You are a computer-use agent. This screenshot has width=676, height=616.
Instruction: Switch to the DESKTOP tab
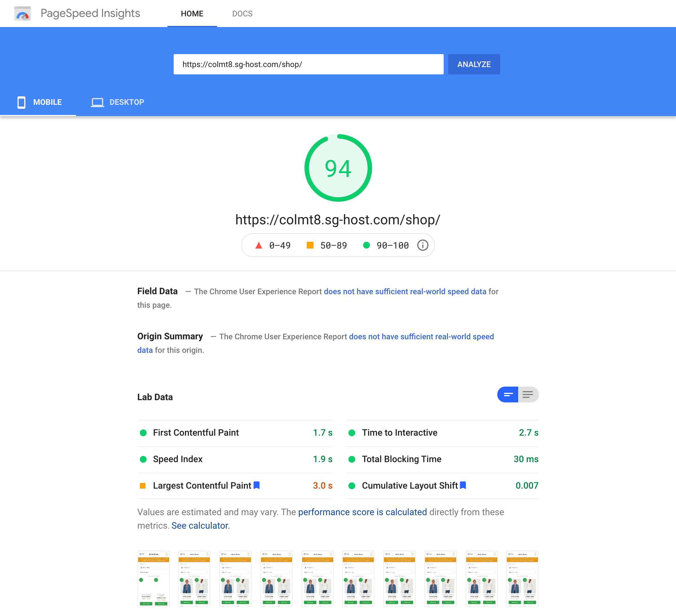tap(117, 102)
